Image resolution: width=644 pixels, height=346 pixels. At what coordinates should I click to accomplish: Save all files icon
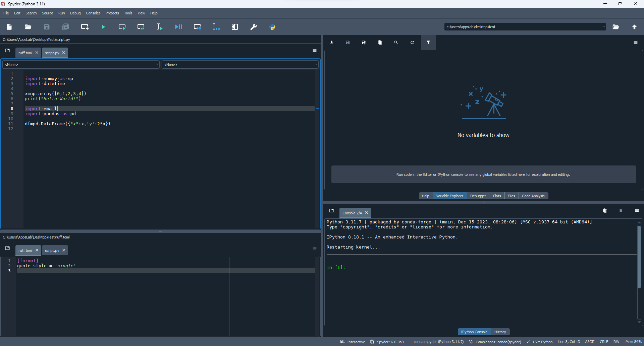(66, 27)
